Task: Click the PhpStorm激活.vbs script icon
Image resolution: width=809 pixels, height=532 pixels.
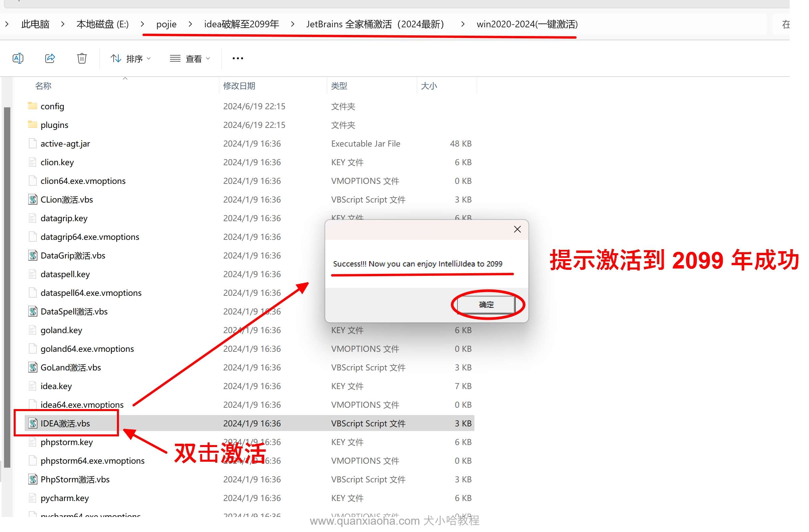Action: (x=33, y=479)
